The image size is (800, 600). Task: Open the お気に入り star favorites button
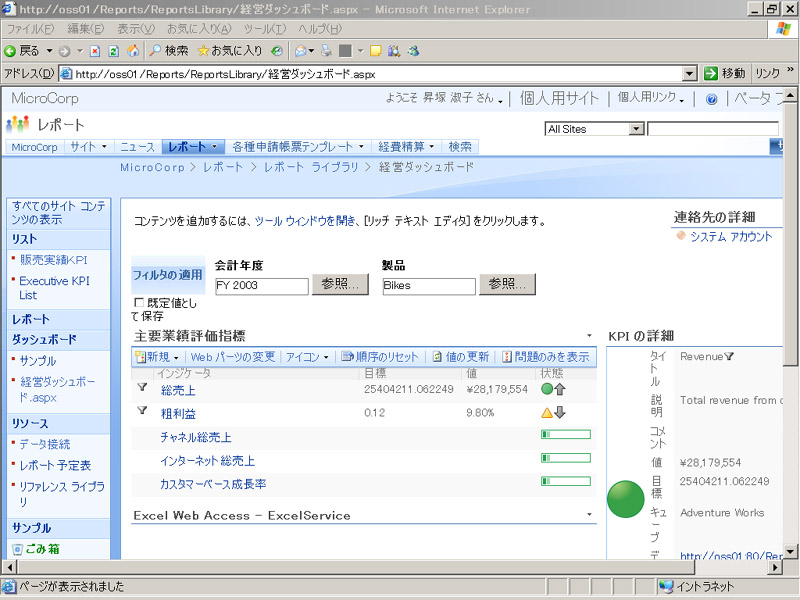(230, 51)
